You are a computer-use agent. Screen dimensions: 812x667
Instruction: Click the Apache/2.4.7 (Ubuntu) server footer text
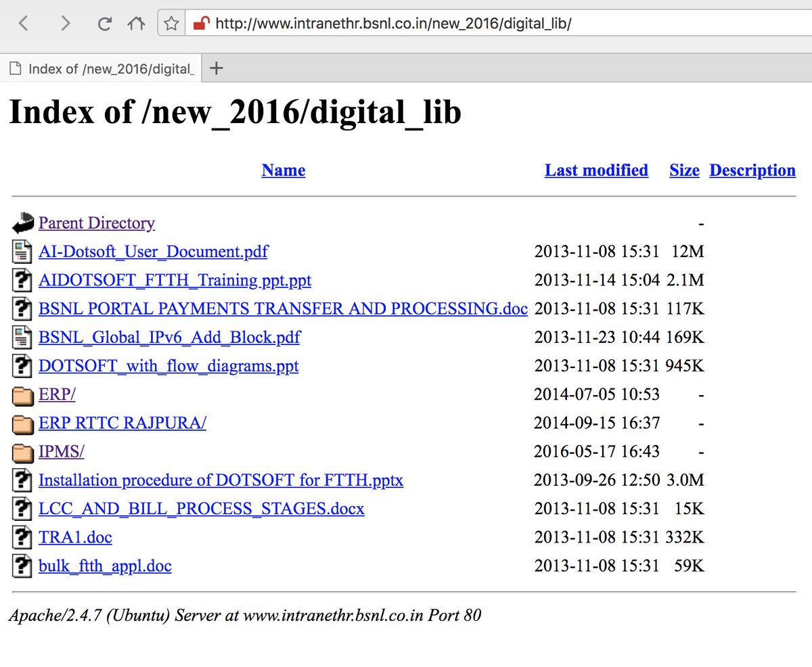click(245, 615)
